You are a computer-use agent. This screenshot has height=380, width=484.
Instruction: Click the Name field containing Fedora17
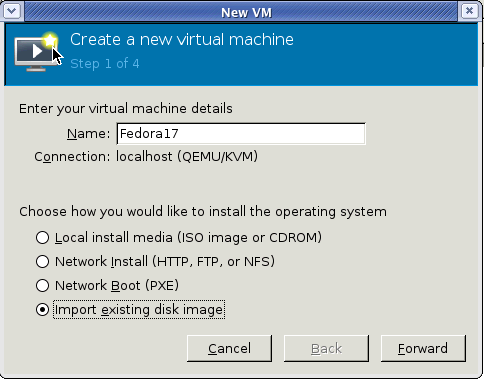(241, 134)
